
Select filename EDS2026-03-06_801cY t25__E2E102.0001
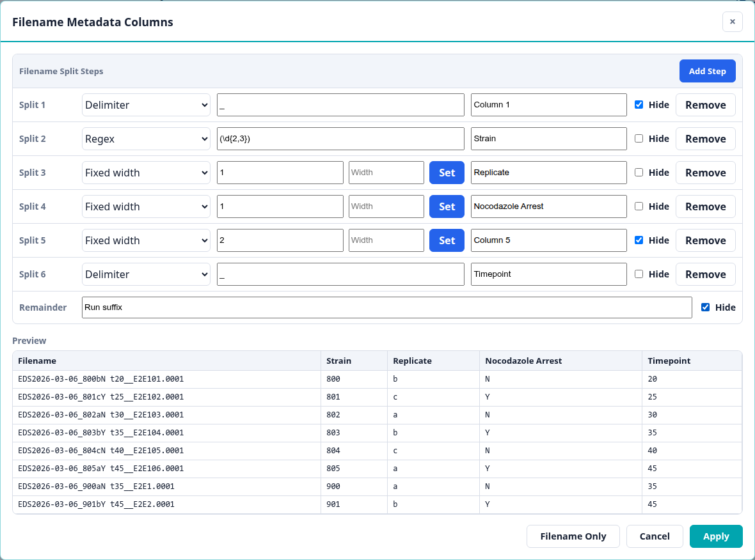[x=100, y=397]
